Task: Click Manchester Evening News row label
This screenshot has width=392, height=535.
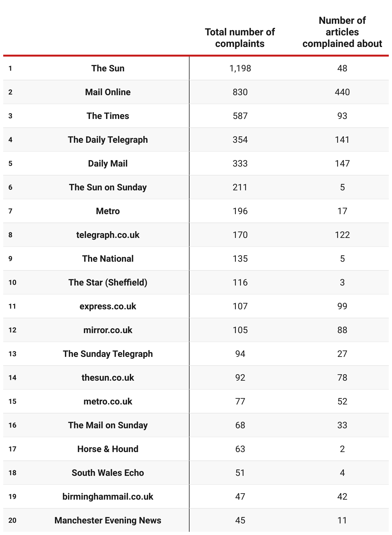Action: pyautogui.click(x=108, y=520)
